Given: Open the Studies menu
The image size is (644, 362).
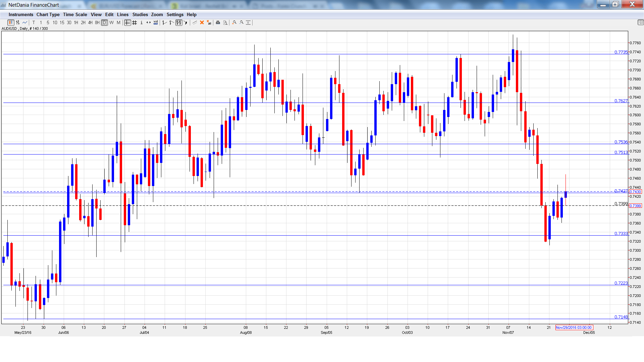Looking at the screenshot, I should 140,14.
